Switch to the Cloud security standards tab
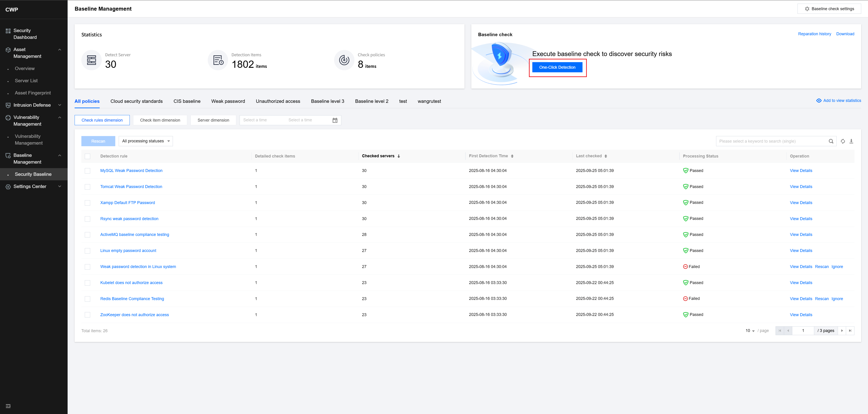 pos(137,101)
